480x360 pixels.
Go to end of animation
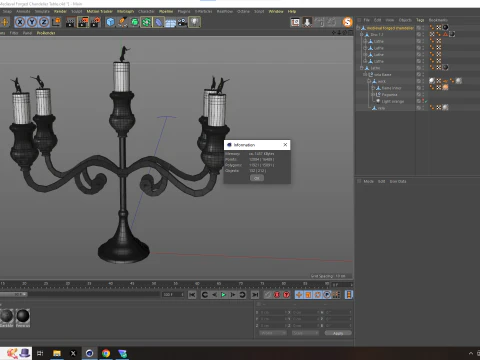(x=255, y=295)
